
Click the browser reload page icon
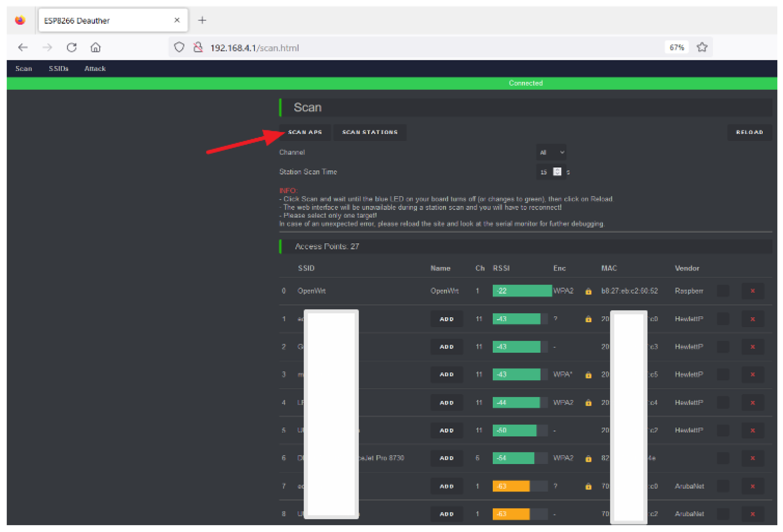71,48
